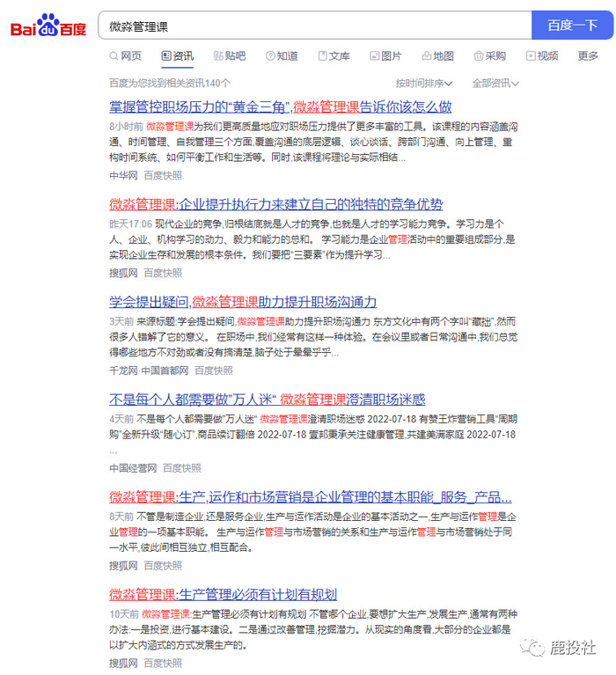Viewport: 616px width, 675px height.
Task: Open result 不是每个人都需要做"万人迷"
Action: click(x=267, y=400)
